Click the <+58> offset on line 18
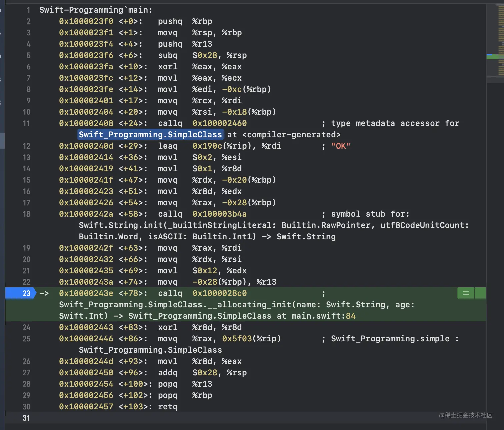This screenshot has width=504, height=430. coord(133,214)
